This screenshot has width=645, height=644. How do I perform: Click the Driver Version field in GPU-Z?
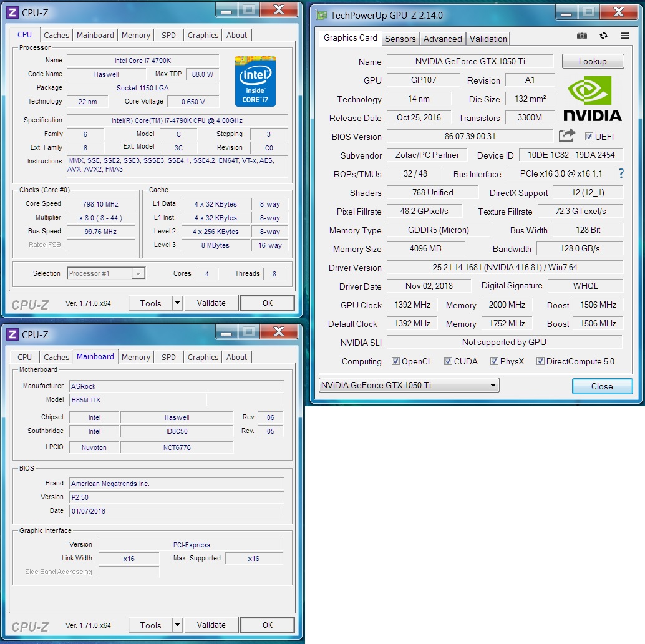(x=505, y=267)
